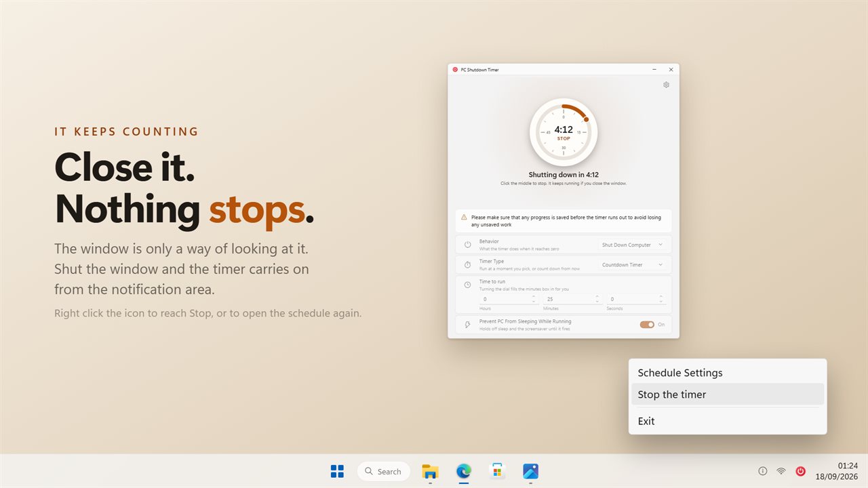Click STOP in the middle of the dial
Image resolution: width=868 pixels, height=488 pixels.
point(564,138)
